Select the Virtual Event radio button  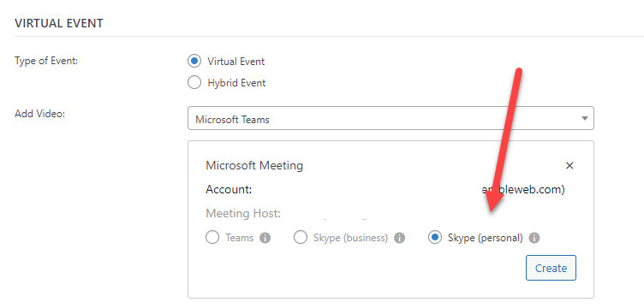[x=194, y=62]
